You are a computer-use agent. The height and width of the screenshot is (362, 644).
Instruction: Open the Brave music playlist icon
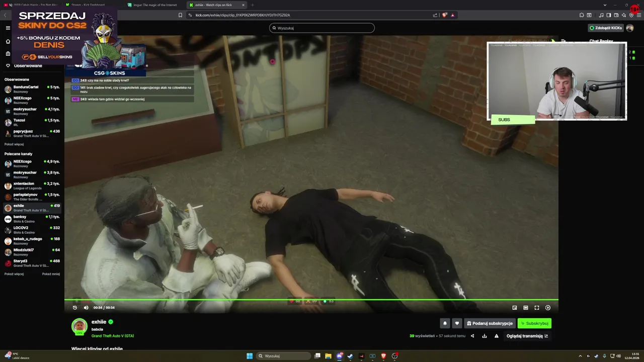coord(601,15)
